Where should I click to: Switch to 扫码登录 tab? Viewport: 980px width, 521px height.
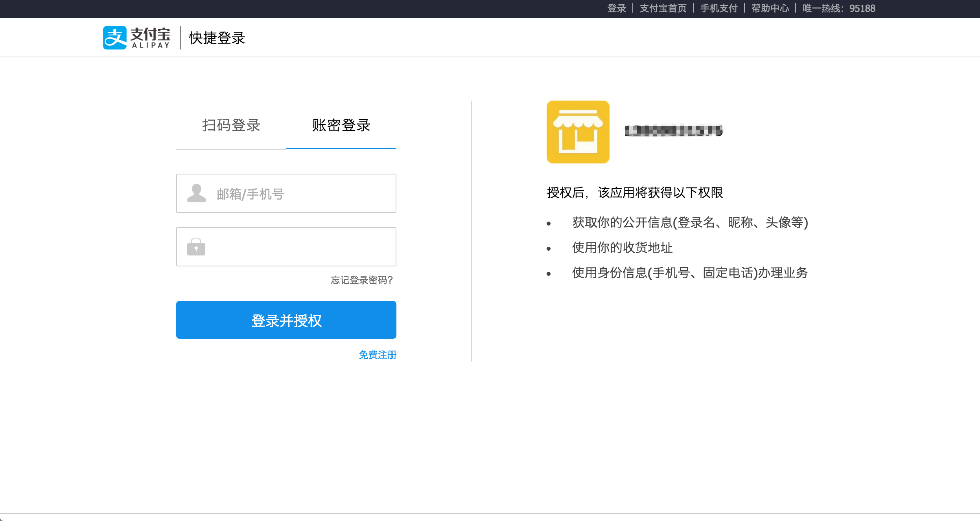click(x=231, y=126)
